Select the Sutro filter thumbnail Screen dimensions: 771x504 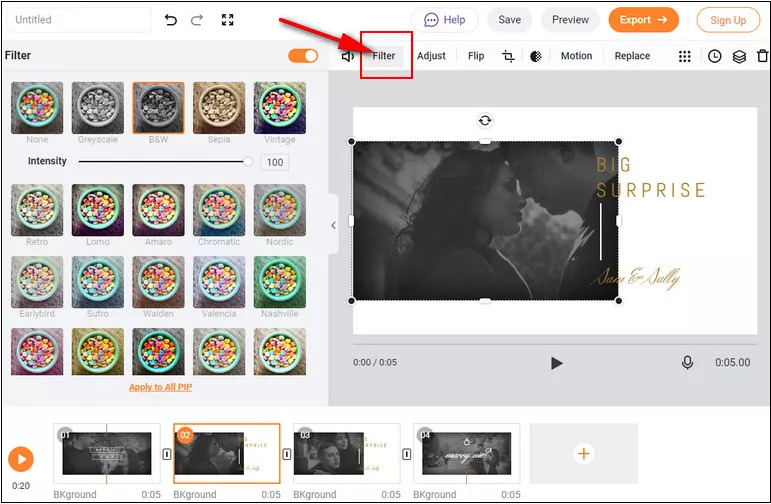pos(98,282)
